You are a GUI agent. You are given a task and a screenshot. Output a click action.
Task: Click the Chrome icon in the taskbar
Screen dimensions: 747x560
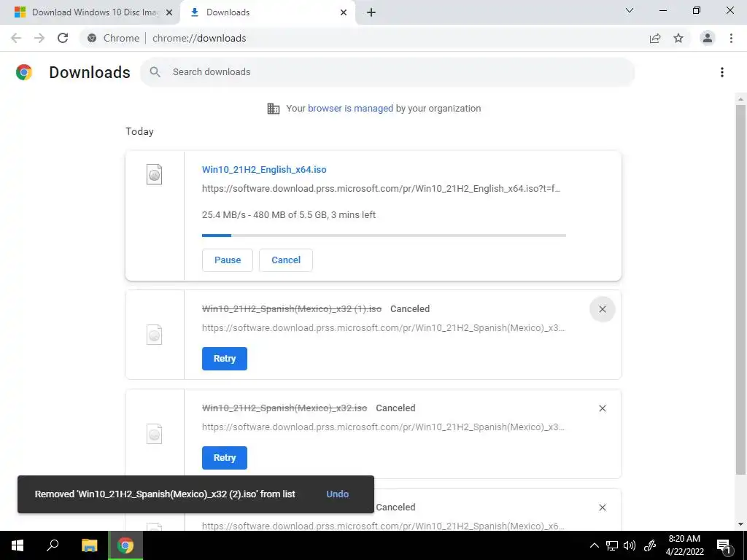(x=125, y=545)
